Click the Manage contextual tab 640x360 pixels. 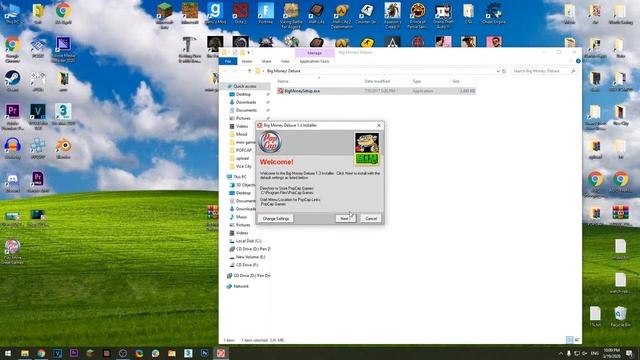(x=314, y=53)
